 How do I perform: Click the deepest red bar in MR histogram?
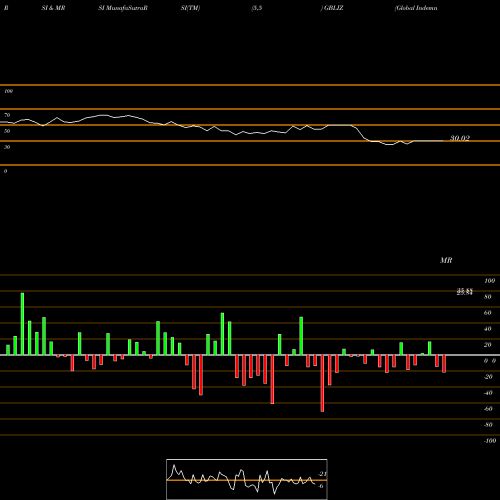click(322, 383)
